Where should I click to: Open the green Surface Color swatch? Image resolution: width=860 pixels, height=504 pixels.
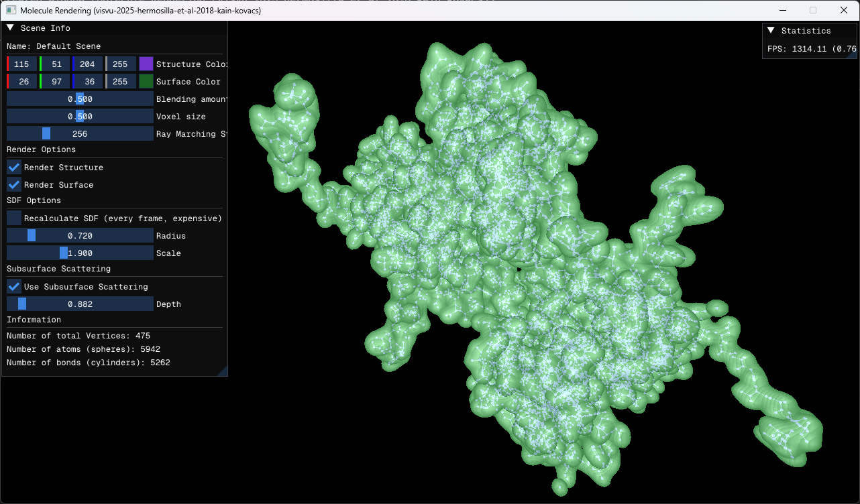click(146, 82)
